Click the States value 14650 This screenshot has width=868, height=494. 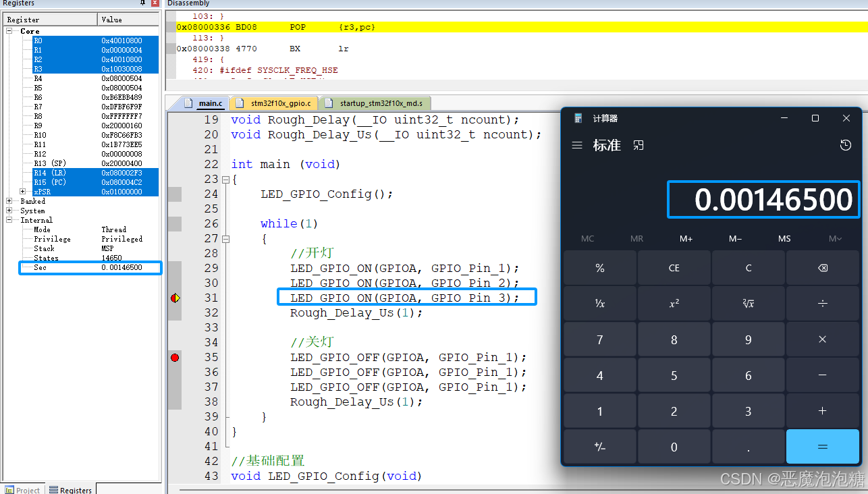[x=112, y=258]
